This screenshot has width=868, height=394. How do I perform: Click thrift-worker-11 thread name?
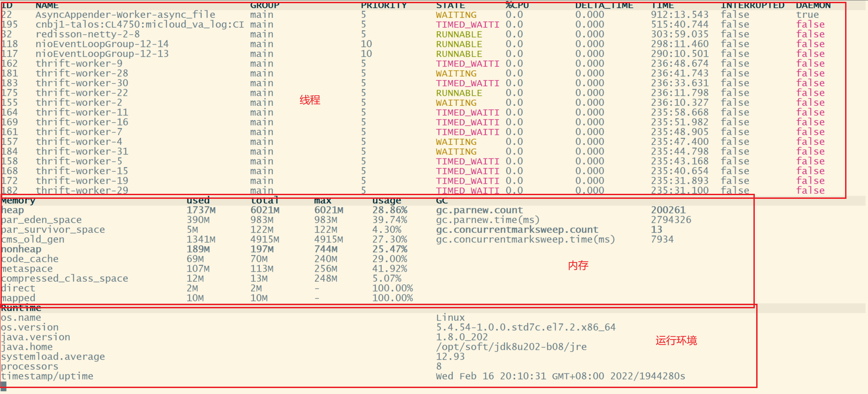(x=82, y=112)
